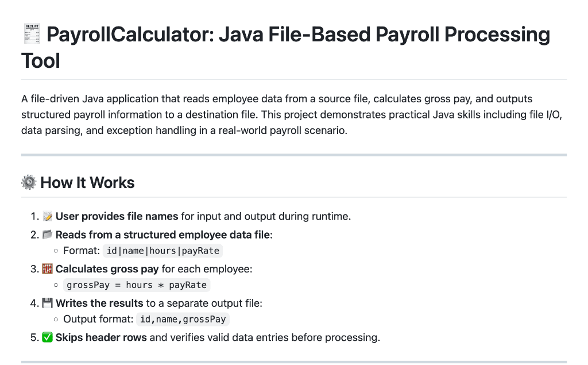Click the Output format label in step 4

pyautogui.click(x=98, y=320)
